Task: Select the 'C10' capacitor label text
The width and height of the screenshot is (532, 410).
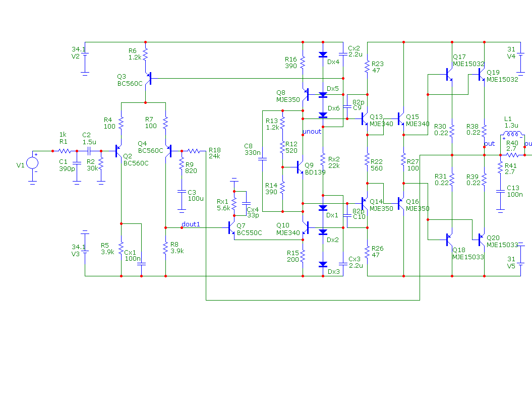Action: [360, 216]
